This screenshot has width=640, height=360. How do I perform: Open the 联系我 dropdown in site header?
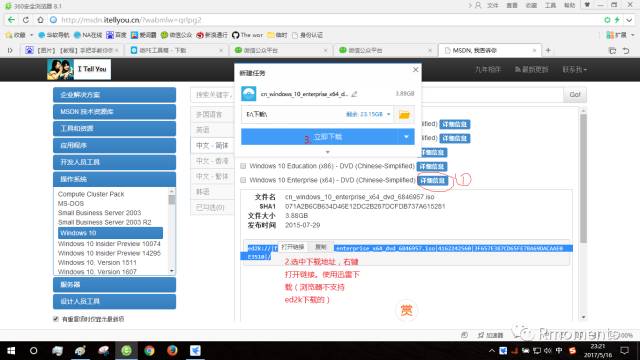coord(575,69)
